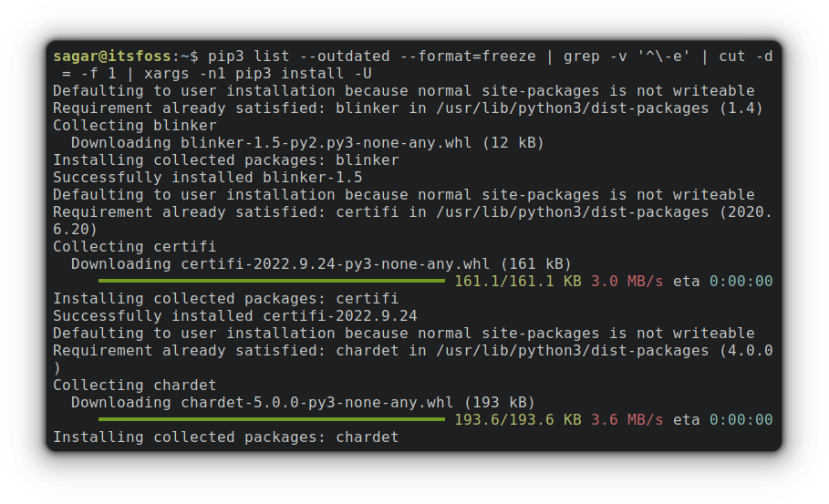Click the 'Successfully installed certifi-2022.9.24' line
829x504 pixels.
tap(234, 316)
